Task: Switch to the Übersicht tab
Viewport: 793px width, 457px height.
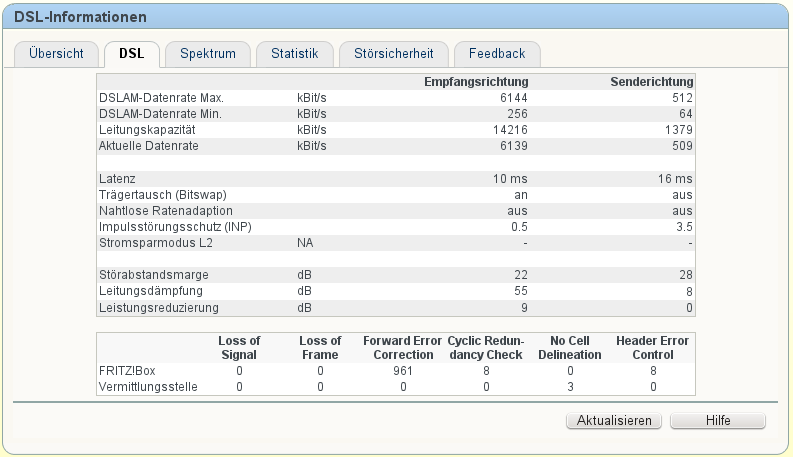Action: [56, 54]
